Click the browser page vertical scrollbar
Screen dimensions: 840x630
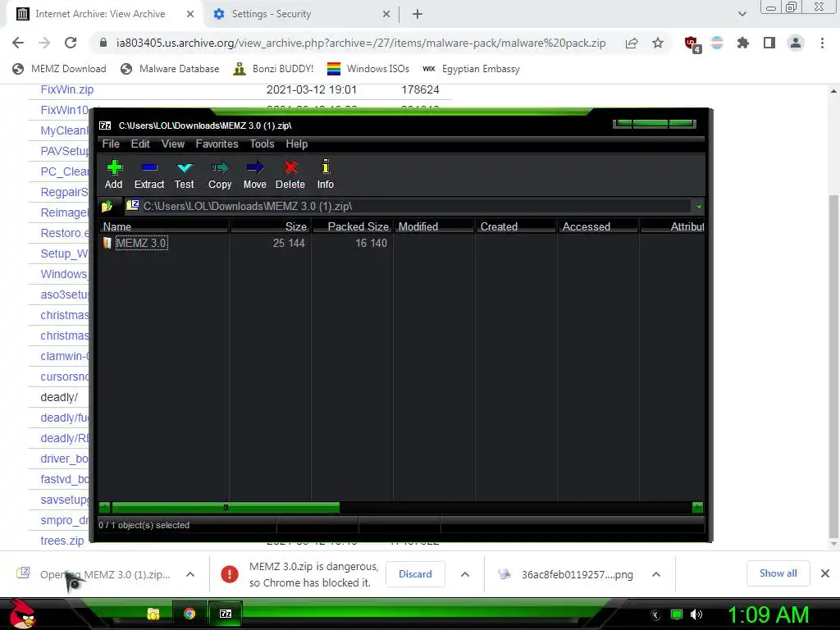[x=833, y=367]
